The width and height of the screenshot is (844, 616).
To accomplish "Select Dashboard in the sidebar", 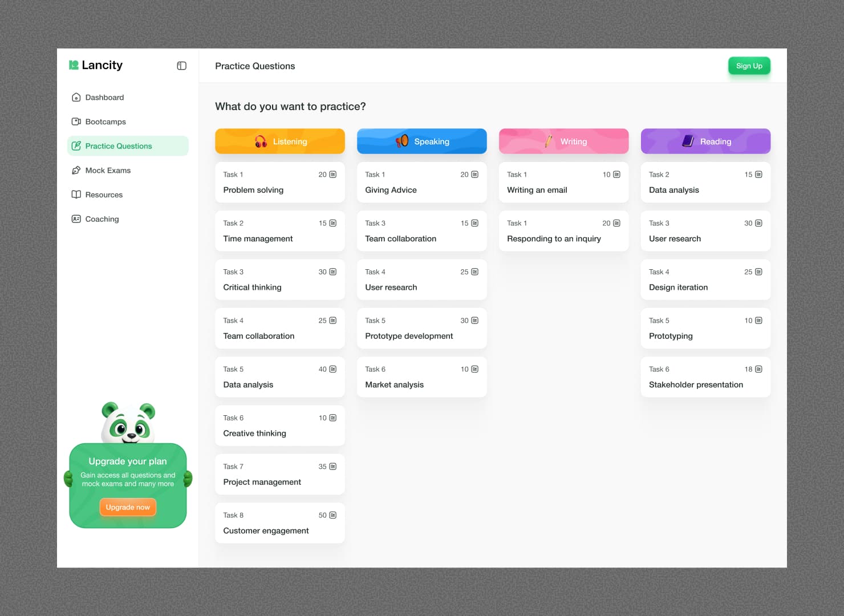I will [x=104, y=97].
